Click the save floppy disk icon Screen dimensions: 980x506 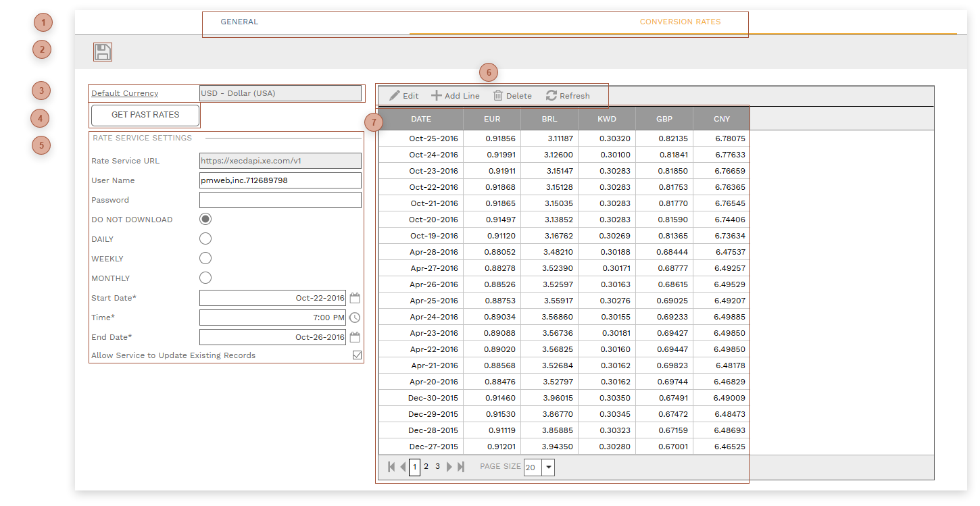pos(103,52)
